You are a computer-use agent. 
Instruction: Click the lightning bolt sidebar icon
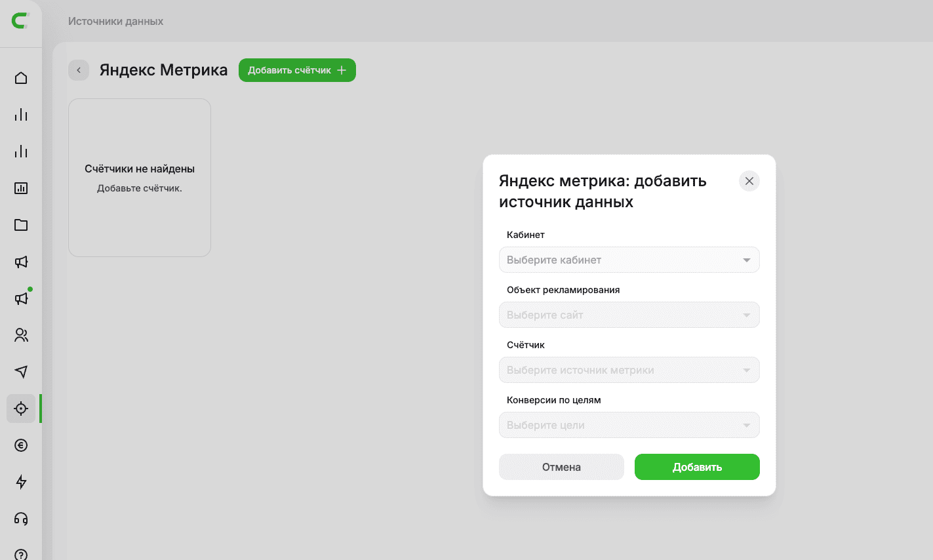point(21,482)
